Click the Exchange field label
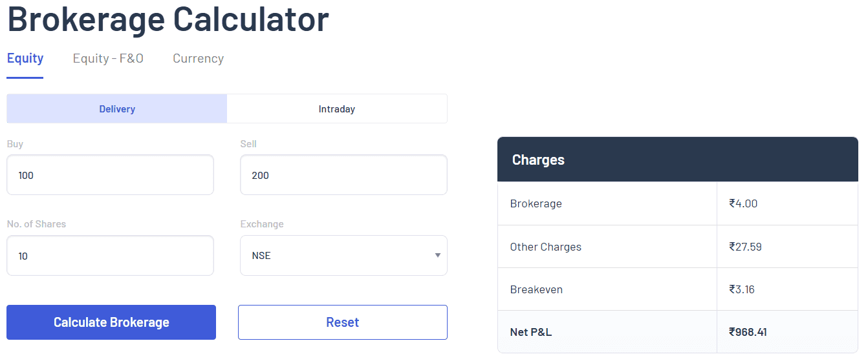Image resolution: width=868 pixels, height=363 pixels. (262, 224)
